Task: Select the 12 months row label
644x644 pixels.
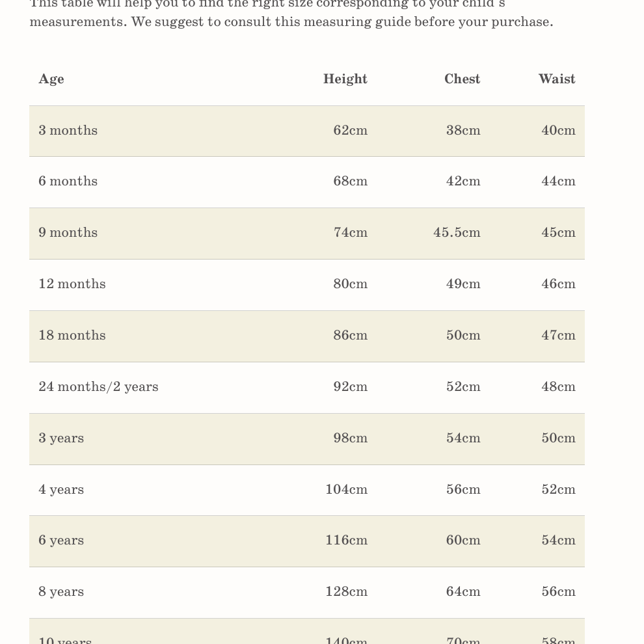Action: (x=72, y=284)
